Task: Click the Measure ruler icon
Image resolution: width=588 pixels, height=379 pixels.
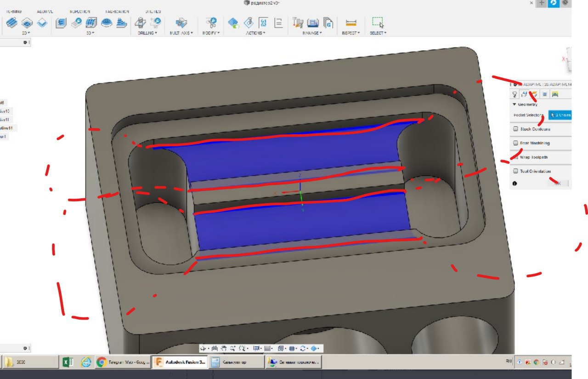Action: tap(351, 23)
